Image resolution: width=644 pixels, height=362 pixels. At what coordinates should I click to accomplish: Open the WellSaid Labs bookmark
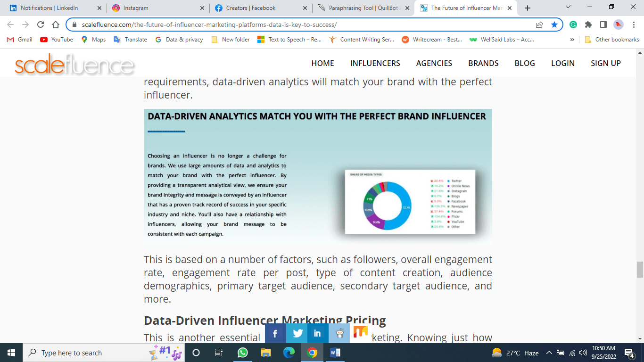pyautogui.click(x=502, y=40)
